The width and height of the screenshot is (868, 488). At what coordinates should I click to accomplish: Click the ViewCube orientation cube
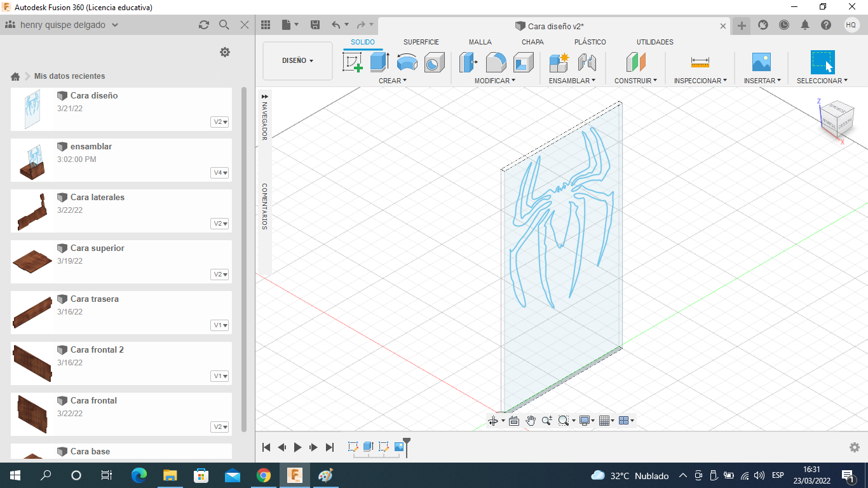coord(836,118)
